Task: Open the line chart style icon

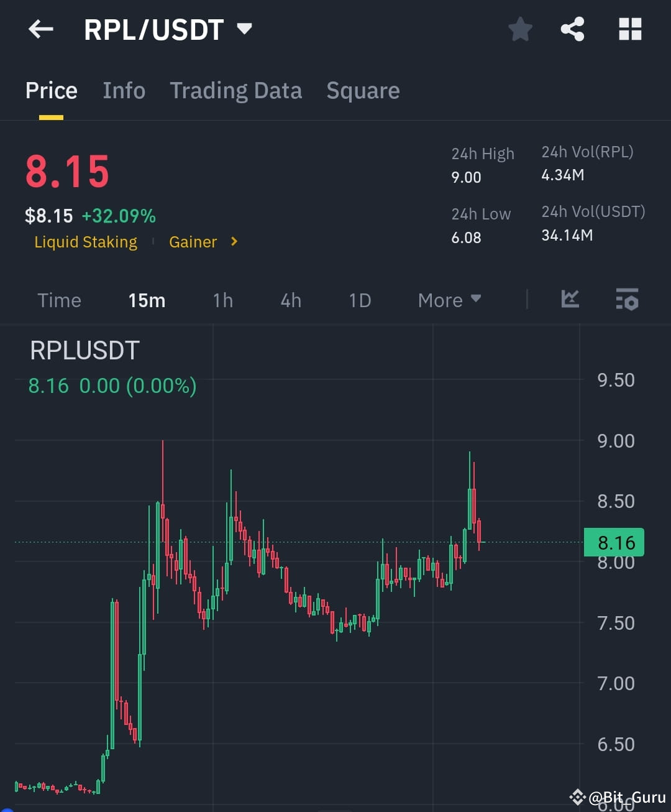Action: (570, 300)
